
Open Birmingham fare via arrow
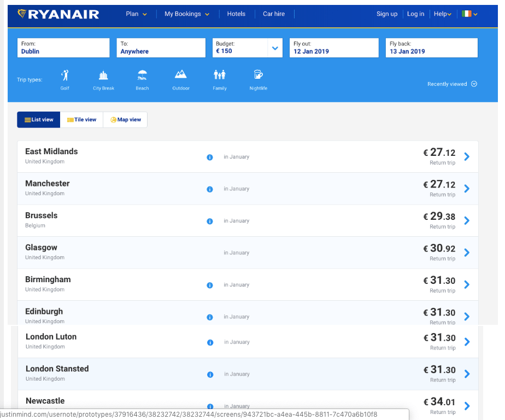[x=467, y=284]
